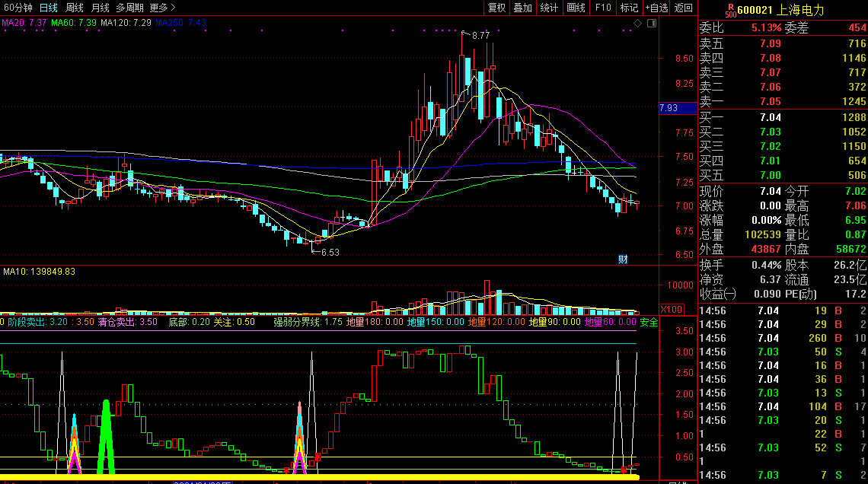Activate the 画线 drawing tools button

pyautogui.click(x=576, y=8)
